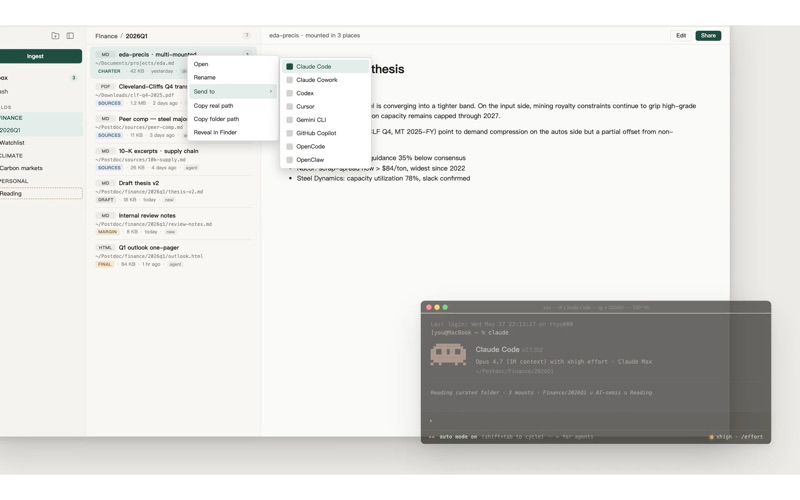Click the new folder icon in sidebar header
The width and height of the screenshot is (800, 500).
(55, 36)
